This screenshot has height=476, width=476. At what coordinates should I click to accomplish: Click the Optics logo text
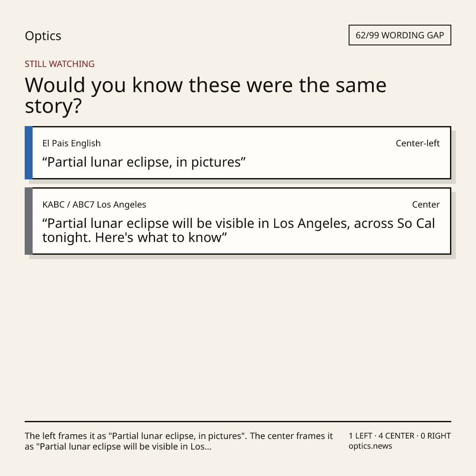[43, 36]
